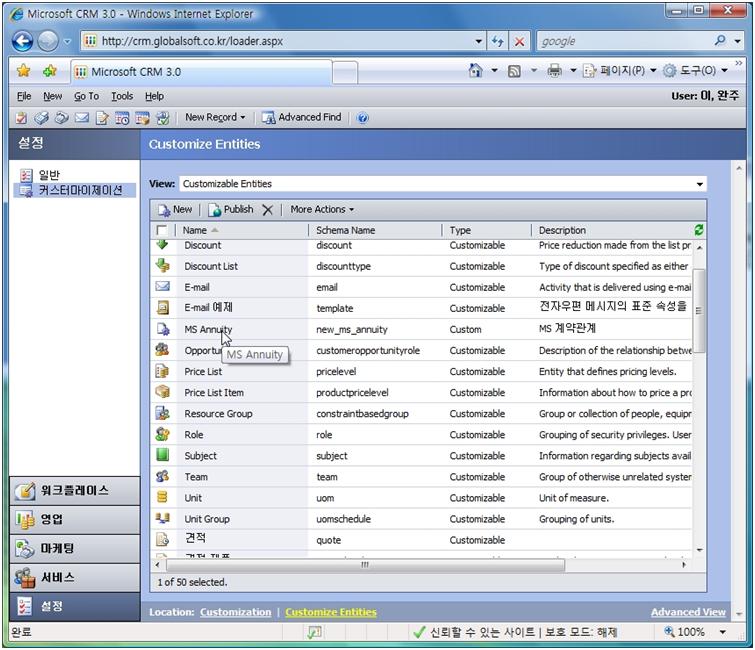
Task: Click the letter note-with-pencil toolbar icon
Action: (x=102, y=117)
